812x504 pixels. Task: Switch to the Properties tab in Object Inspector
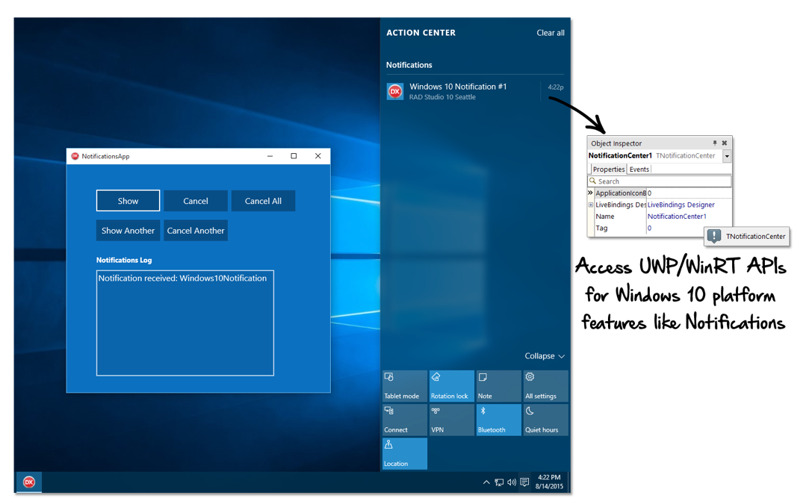[x=609, y=169]
